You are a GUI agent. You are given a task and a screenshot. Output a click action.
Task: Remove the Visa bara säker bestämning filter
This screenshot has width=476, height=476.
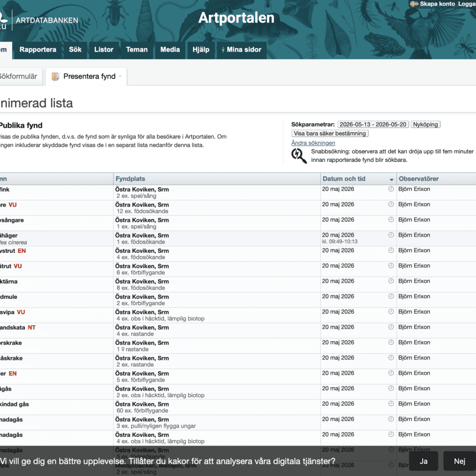tap(330, 133)
